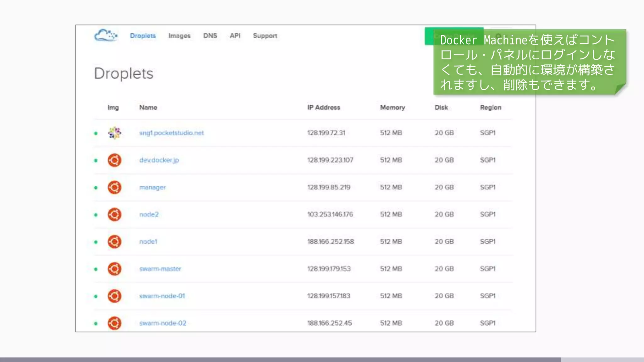The width and height of the screenshot is (644, 362).
Task: Click the Ubuntu icon for node2
Action: (114, 215)
